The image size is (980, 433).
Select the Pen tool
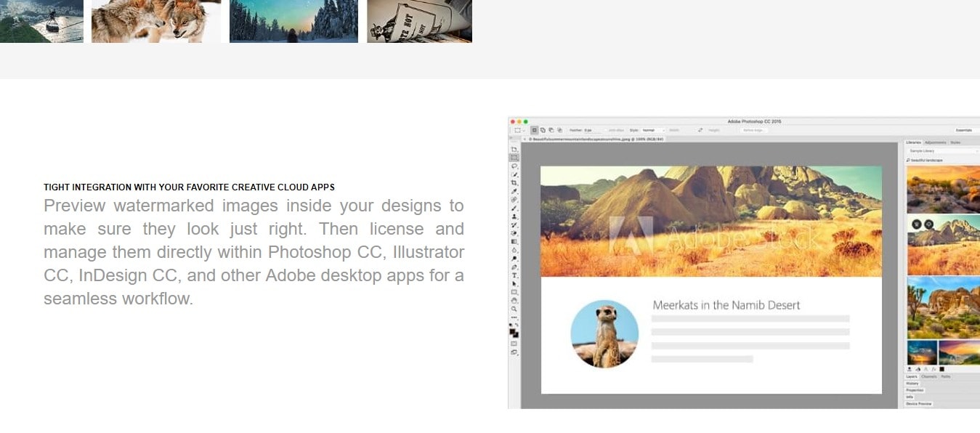[514, 267]
